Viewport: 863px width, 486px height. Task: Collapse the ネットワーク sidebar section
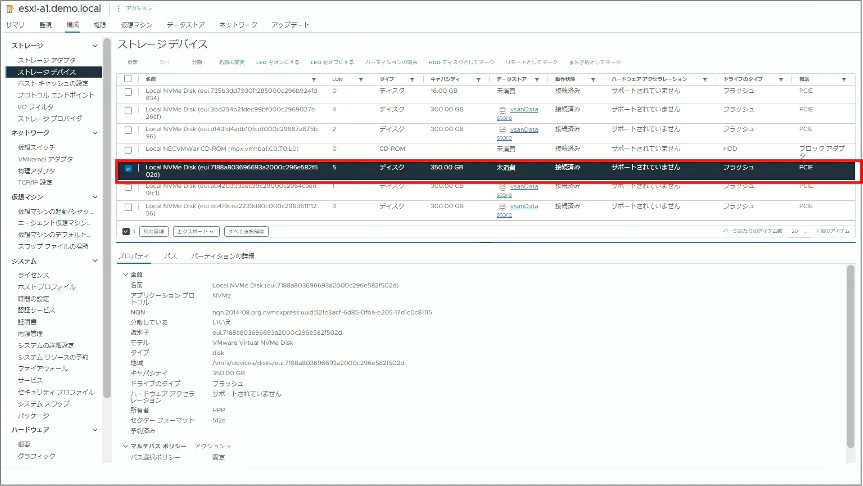tap(95, 133)
